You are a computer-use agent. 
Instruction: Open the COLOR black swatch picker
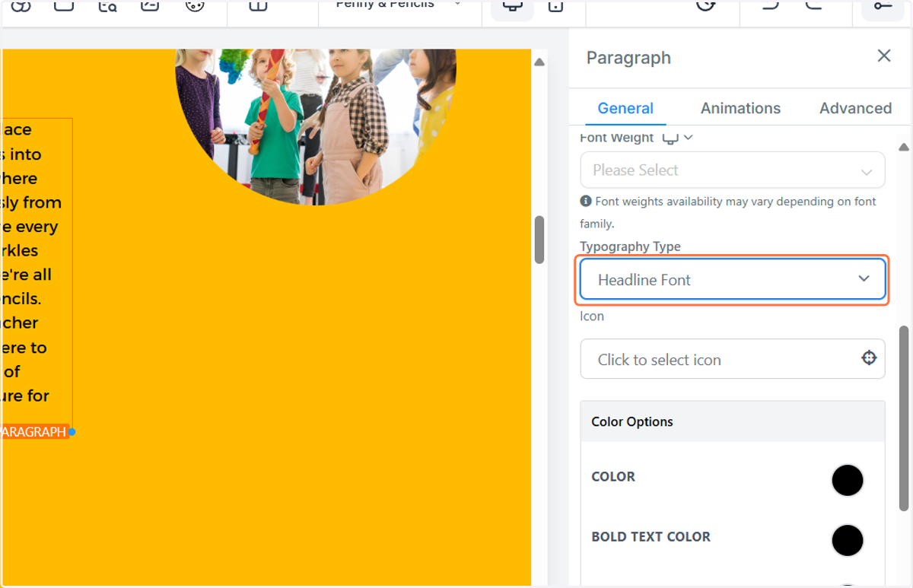[x=848, y=480]
